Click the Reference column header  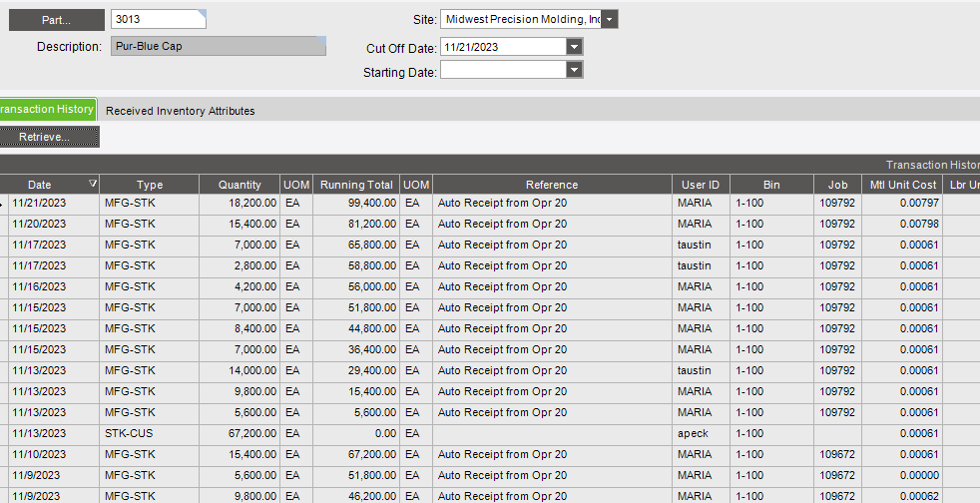pos(552,185)
